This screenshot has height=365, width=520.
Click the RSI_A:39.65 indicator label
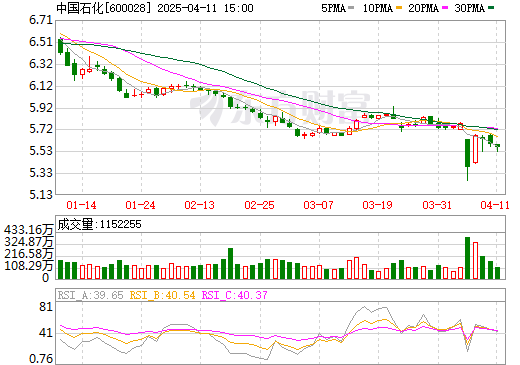point(90,295)
